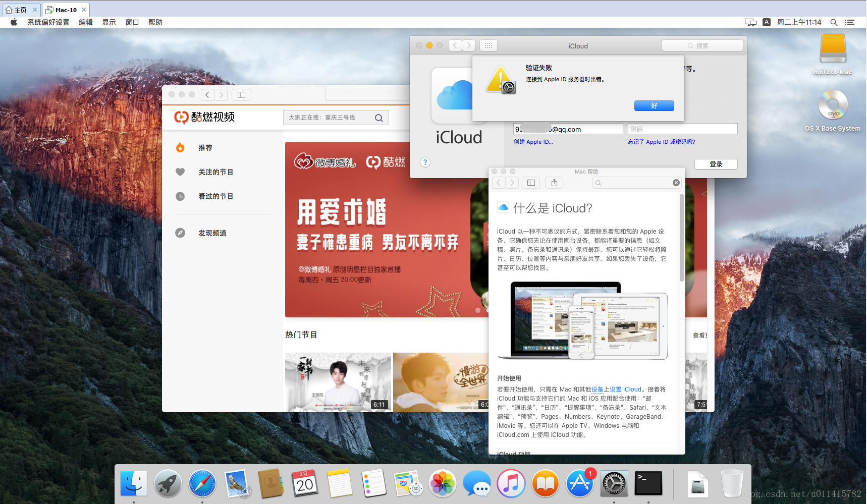Click 登录 button in iCloud window
This screenshot has width=867, height=504.
pos(716,164)
